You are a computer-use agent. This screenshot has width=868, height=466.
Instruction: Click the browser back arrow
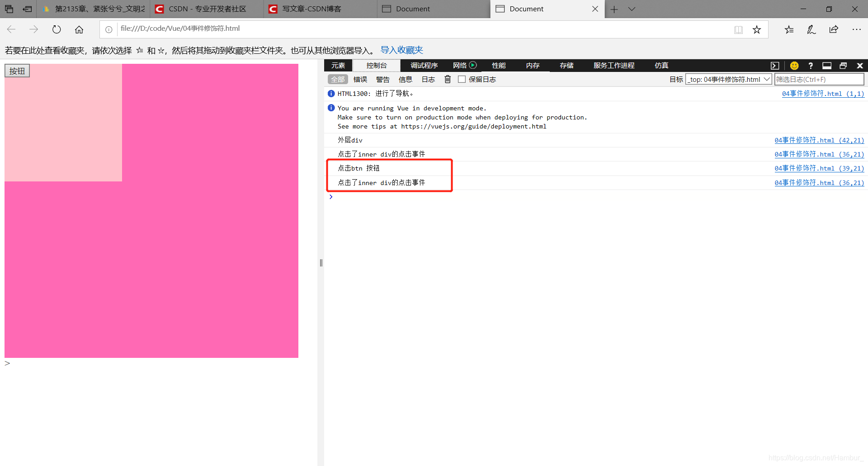pos(11,29)
